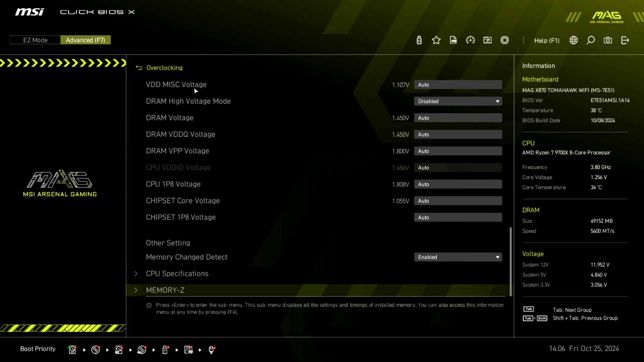This screenshot has width=644, height=362.
Task: Select the Advanced (F7) mode tab
Action: click(86, 40)
